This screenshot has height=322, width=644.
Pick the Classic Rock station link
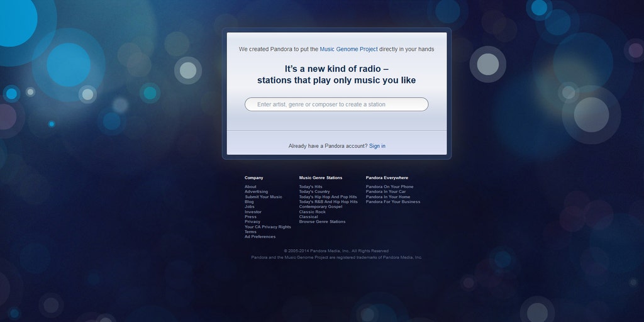coord(313,212)
